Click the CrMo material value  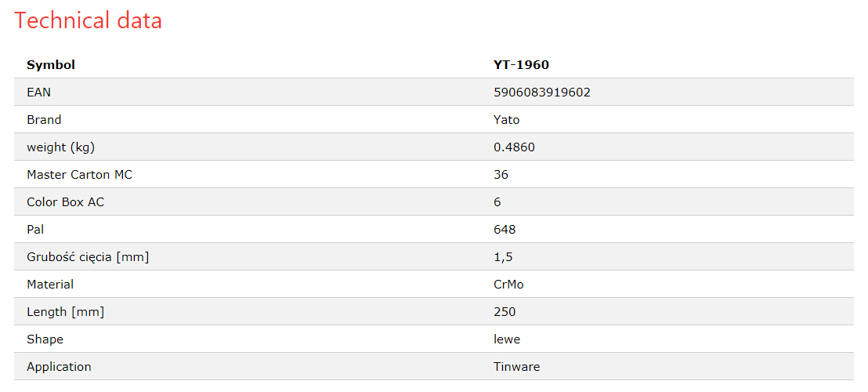(508, 284)
